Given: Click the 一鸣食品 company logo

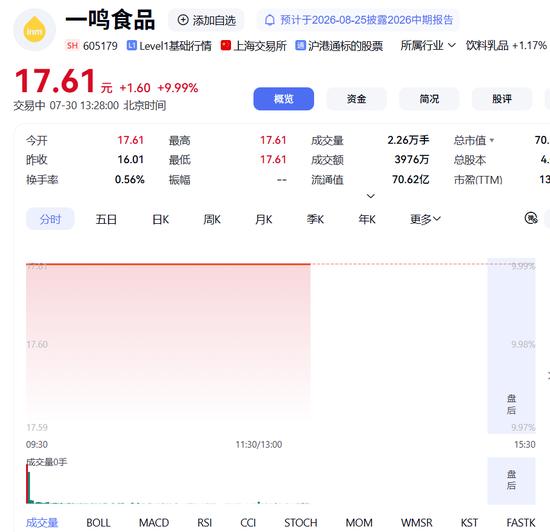Looking at the screenshot, I should (x=34, y=30).
